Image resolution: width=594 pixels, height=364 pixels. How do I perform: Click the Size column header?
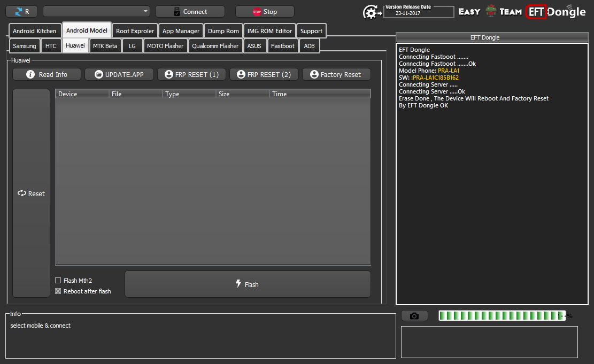click(243, 94)
